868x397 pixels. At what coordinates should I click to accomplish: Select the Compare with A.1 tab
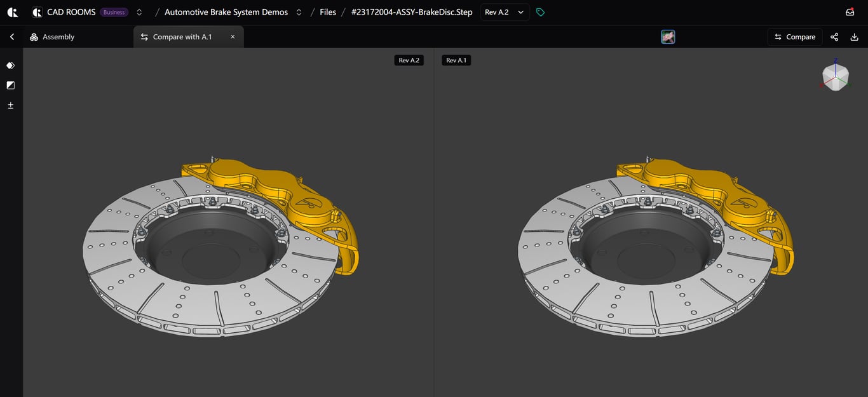pos(182,37)
